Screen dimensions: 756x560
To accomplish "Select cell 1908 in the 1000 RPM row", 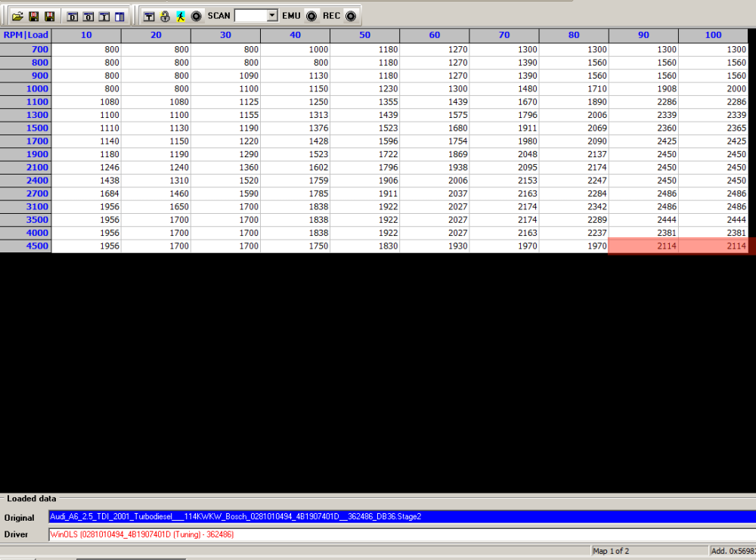I will pos(643,89).
